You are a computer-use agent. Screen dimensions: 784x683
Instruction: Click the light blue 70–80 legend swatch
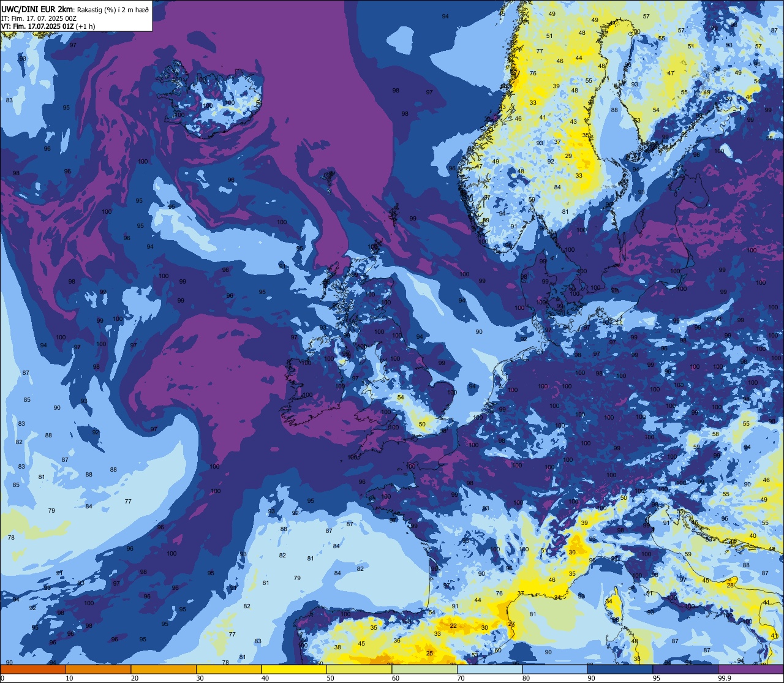(x=489, y=669)
